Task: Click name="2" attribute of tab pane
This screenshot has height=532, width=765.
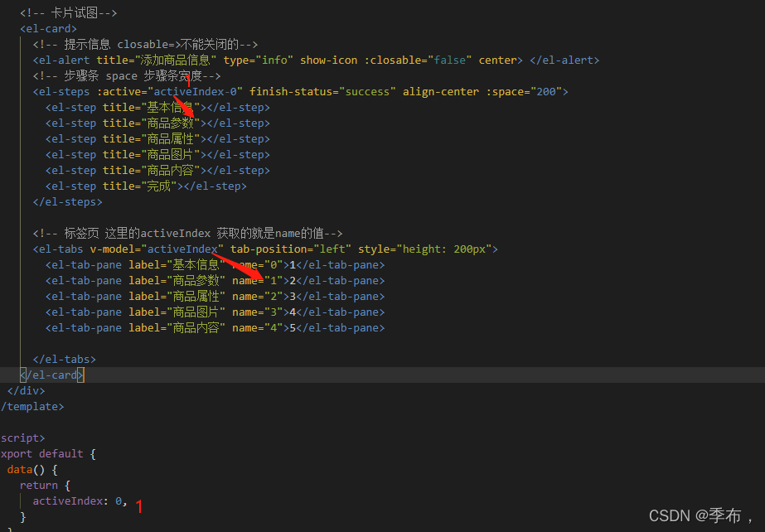Action: [x=257, y=297]
